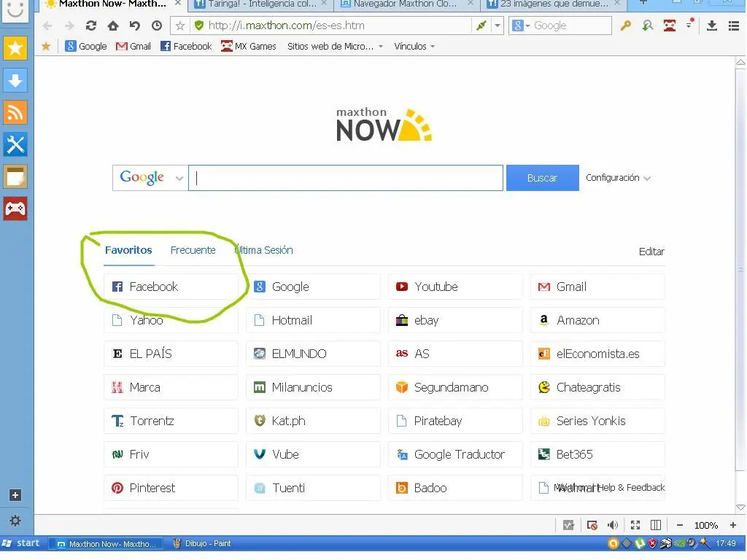Expand the Configuración dropdown
Screen dimensions: 747x560
(618, 178)
